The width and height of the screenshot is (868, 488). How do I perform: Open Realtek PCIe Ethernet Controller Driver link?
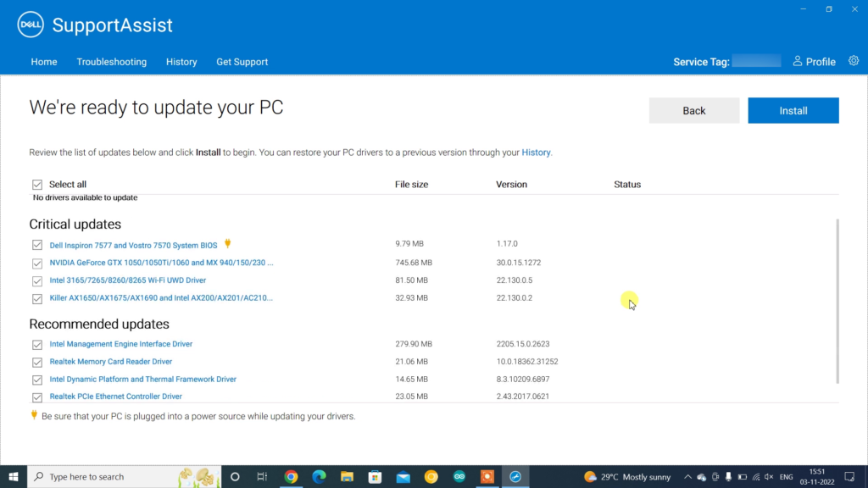tap(115, 396)
